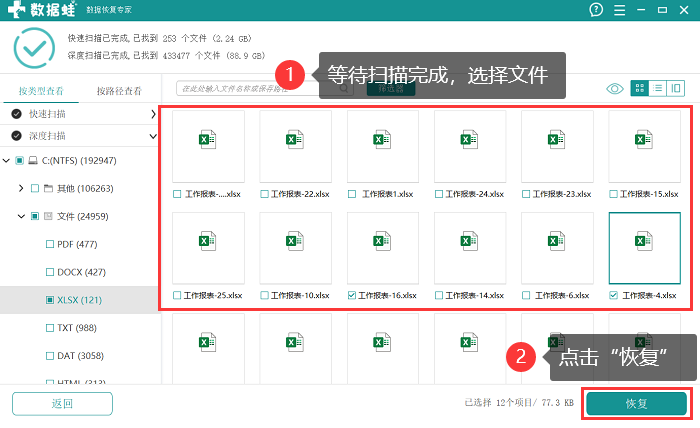Viewport: 700px width, 428px height.
Task: Click the C:(NTFS) drive icon
Action: coord(33,160)
